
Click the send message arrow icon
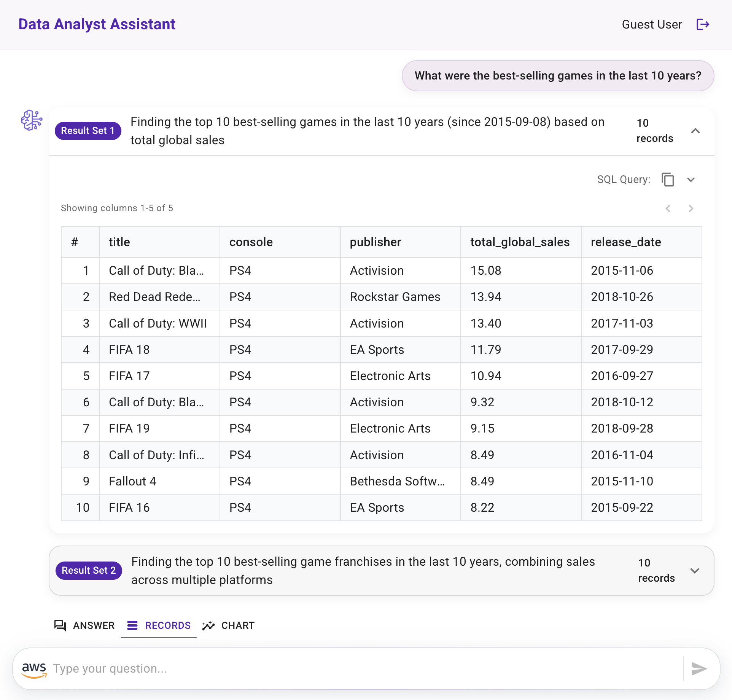coord(699,668)
